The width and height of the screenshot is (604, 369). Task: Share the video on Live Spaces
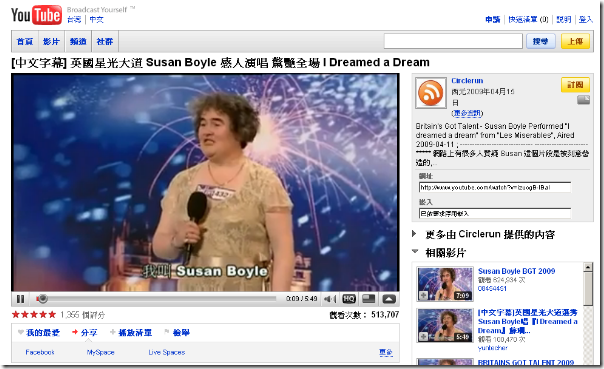tap(167, 352)
